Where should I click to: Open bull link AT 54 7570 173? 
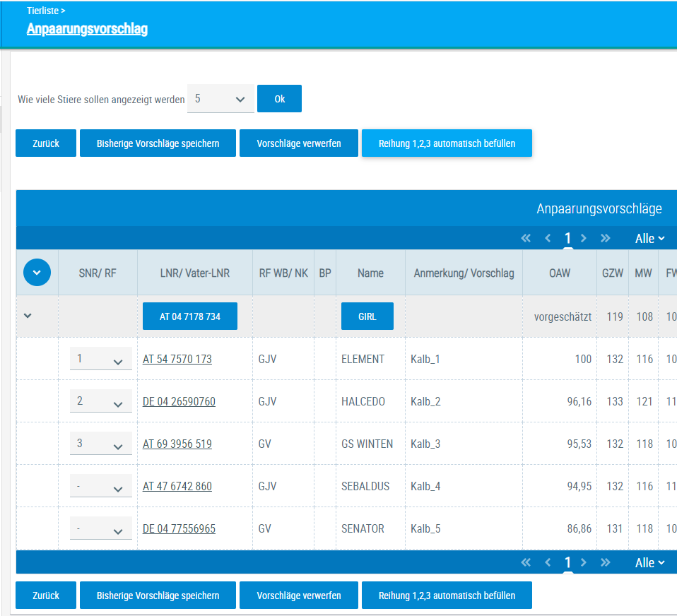tap(177, 359)
